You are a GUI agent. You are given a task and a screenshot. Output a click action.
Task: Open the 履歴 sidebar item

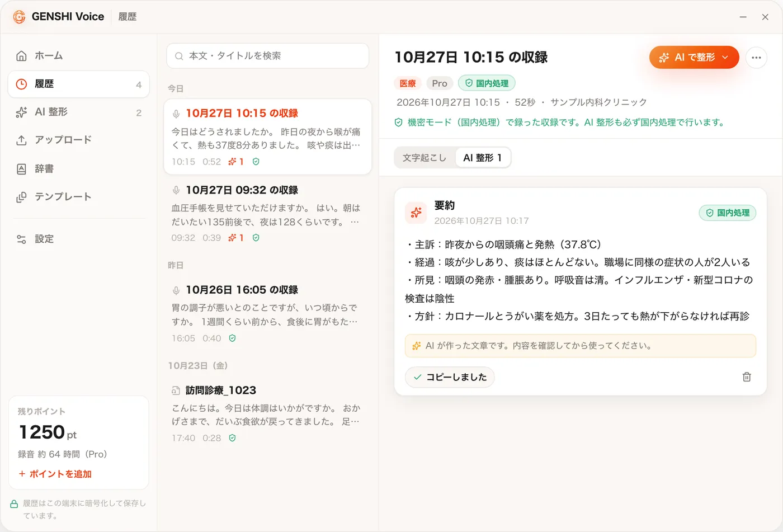click(79, 84)
